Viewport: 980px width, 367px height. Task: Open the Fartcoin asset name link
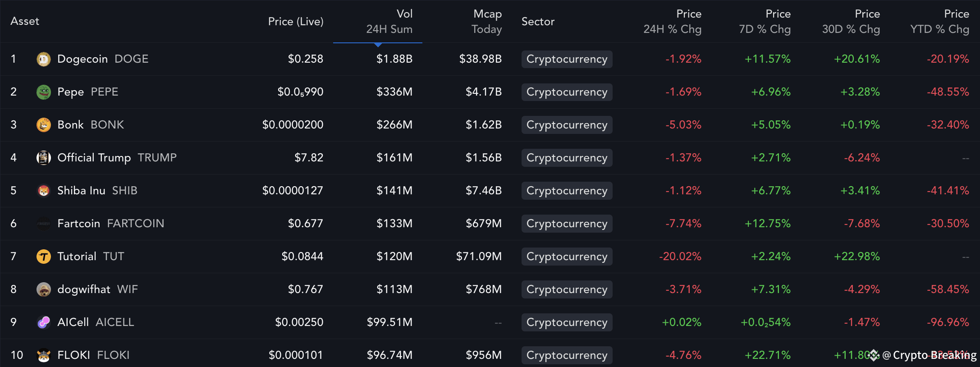pyautogui.click(x=79, y=224)
